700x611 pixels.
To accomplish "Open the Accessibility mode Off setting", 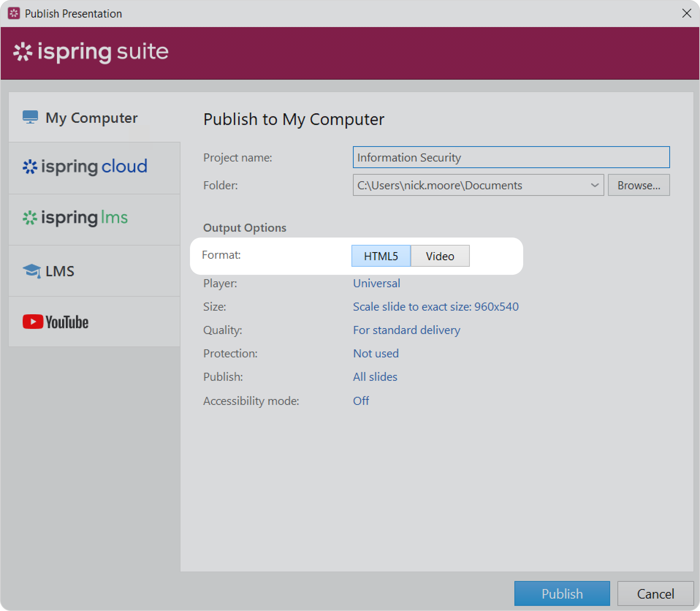I will click(361, 401).
